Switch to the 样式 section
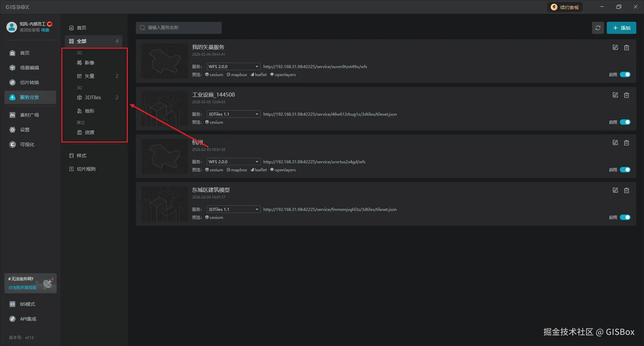Image resolution: width=644 pixels, height=346 pixels. click(x=82, y=155)
